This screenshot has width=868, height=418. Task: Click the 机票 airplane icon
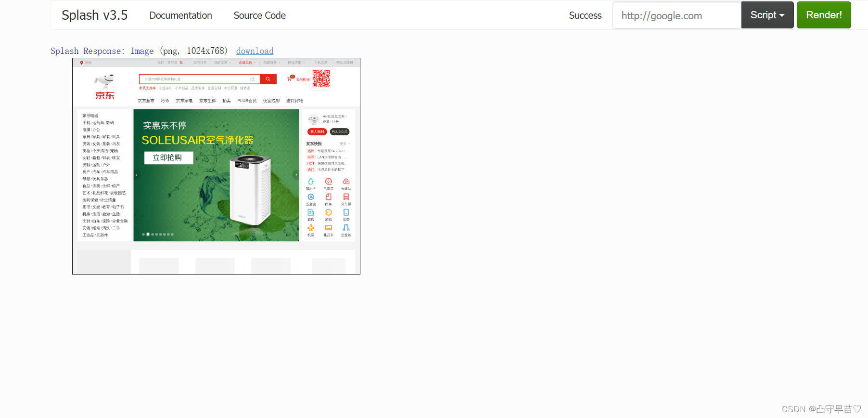coord(311,228)
